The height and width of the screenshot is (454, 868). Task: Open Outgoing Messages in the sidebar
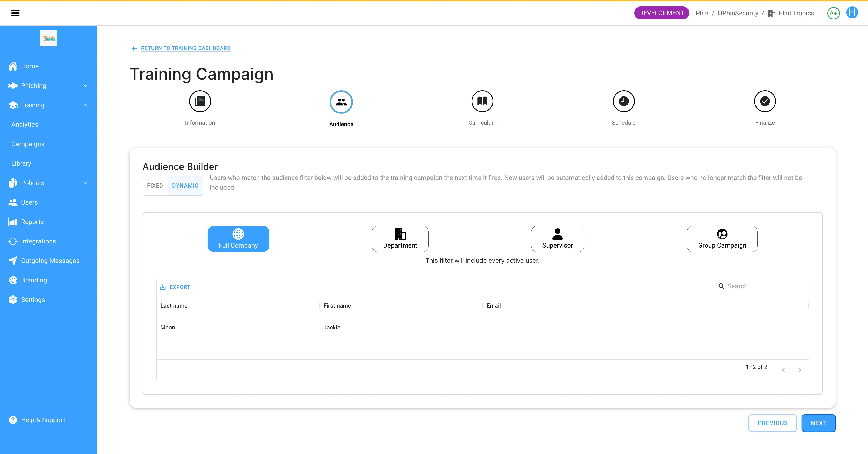(x=50, y=261)
